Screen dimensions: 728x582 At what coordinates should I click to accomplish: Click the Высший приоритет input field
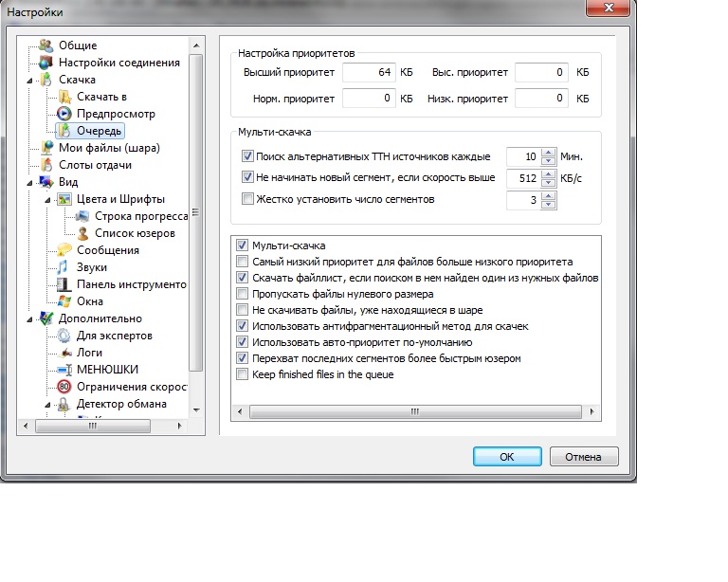click(x=369, y=73)
